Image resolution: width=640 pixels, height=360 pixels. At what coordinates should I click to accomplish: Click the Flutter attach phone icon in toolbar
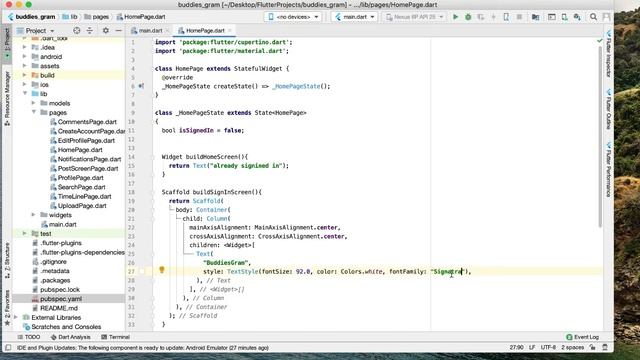(506, 17)
